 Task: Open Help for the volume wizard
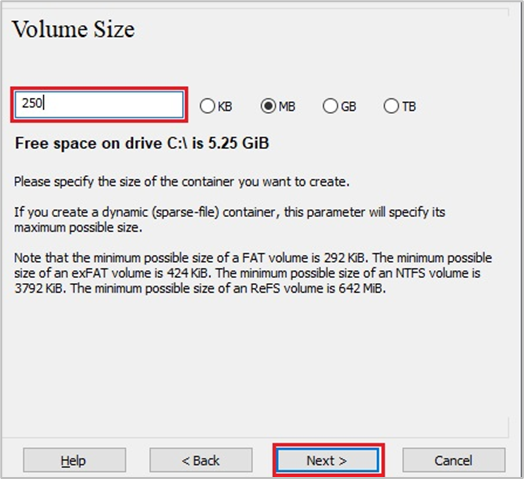point(74,460)
